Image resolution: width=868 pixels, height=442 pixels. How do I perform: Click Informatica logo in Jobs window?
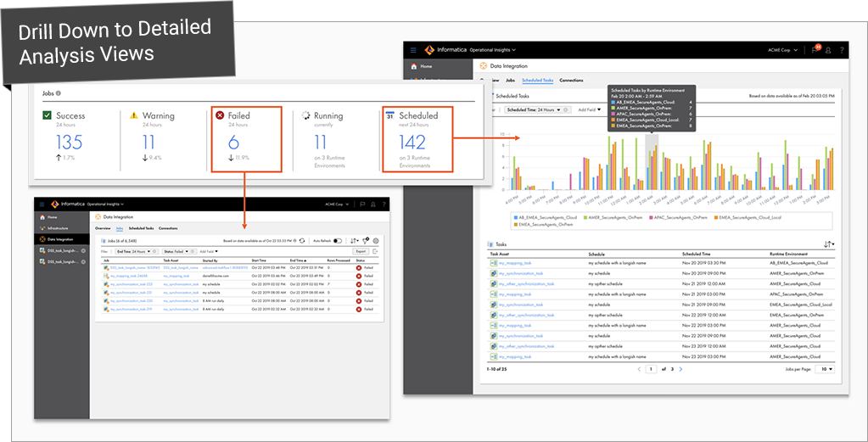click(55, 204)
